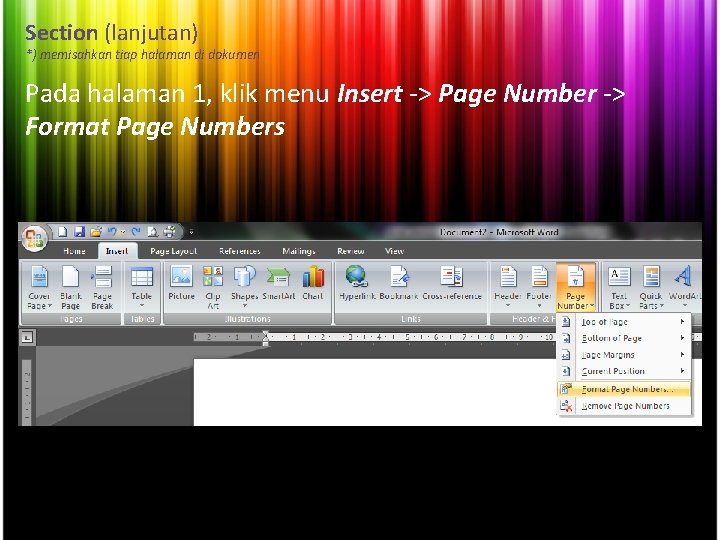Choose Current Position submenu
The height and width of the screenshot is (540, 720).
coord(624,371)
